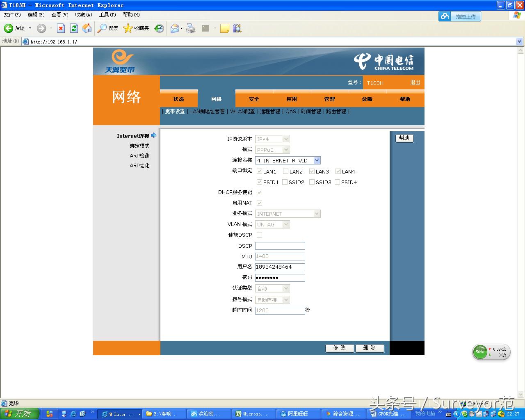Open the antivirus shield icon in system tray
This screenshot has height=420, width=525.
pos(464,414)
